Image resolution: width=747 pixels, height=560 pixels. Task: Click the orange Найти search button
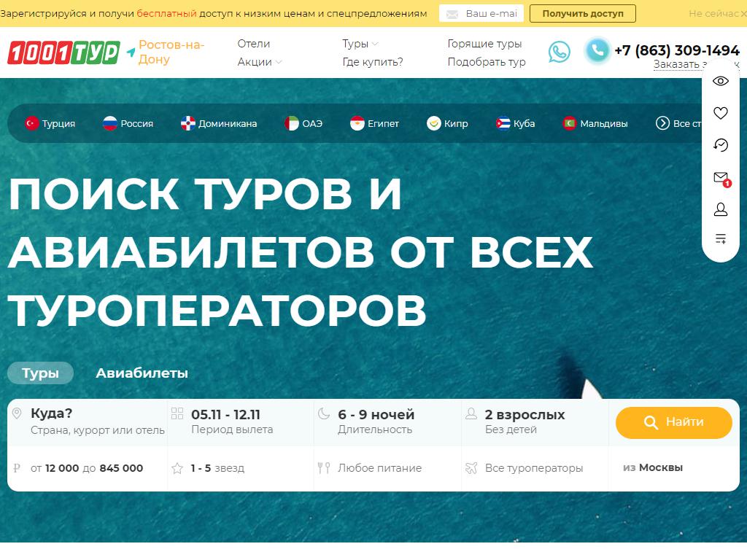[x=673, y=422]
